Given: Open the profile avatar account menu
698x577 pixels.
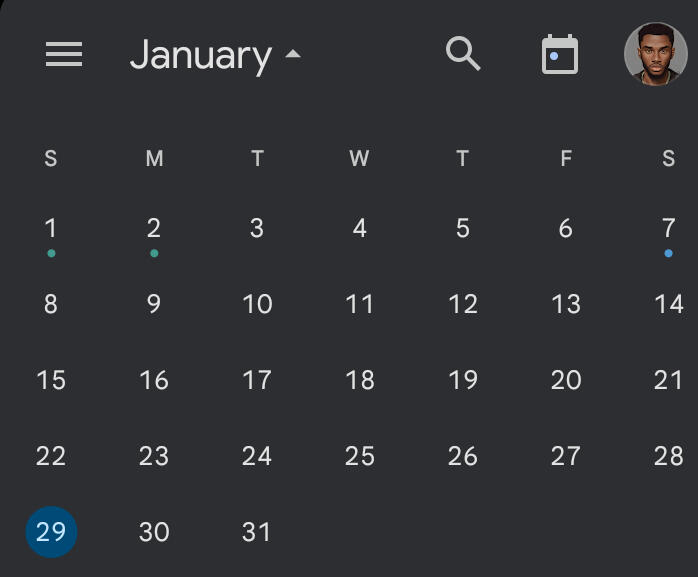Looking at the screenshot, I should [656, 54].
